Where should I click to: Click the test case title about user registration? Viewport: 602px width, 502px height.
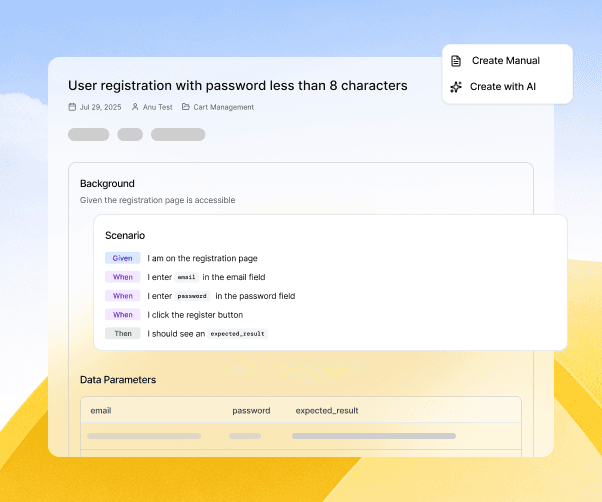[238, 85]
